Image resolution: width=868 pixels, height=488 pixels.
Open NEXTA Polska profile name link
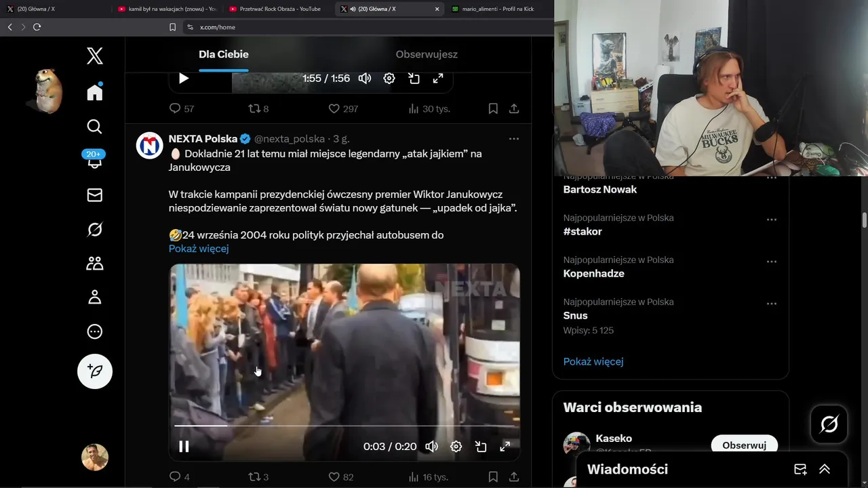[203, 139]
